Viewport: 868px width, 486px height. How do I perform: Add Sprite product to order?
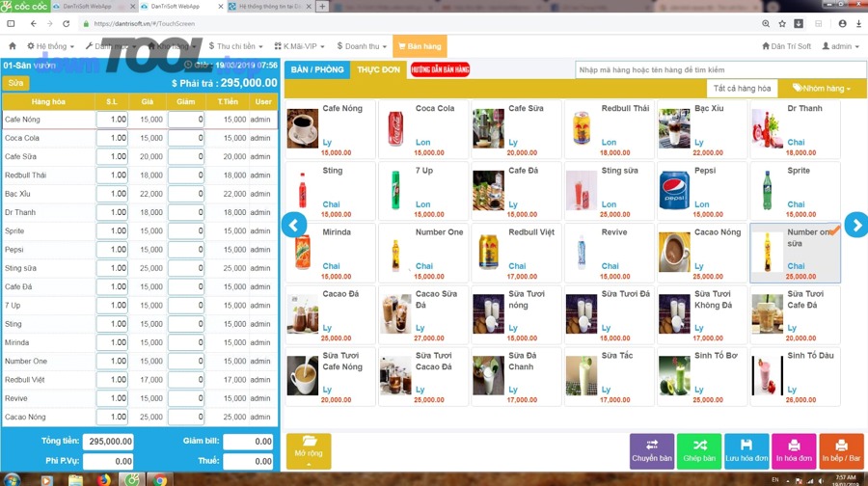coord(796,191)
